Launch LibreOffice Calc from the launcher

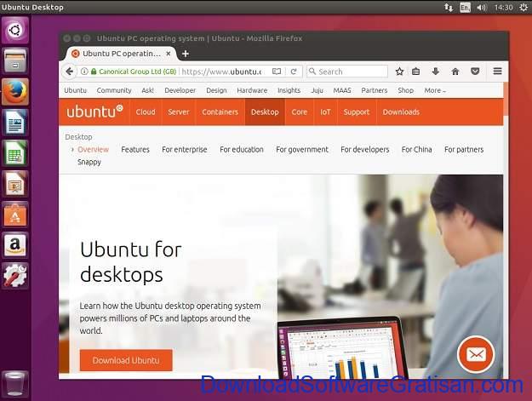click(x=15, y=153)
